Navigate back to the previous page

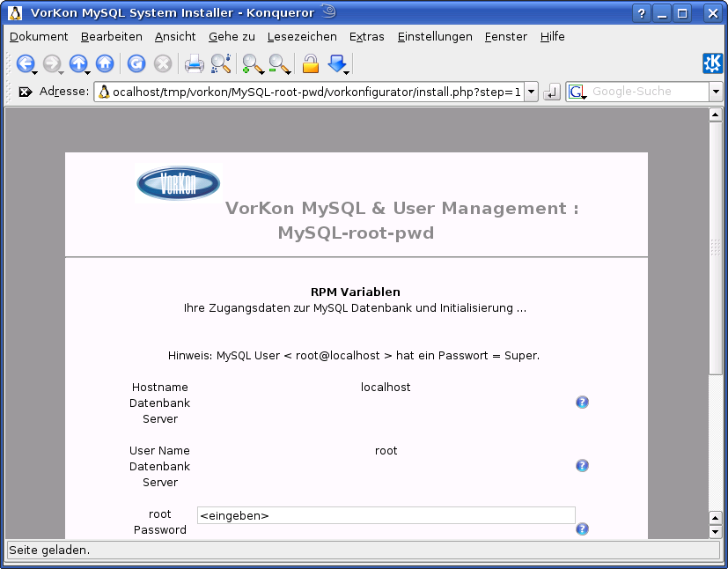click(x=26, y=63)
